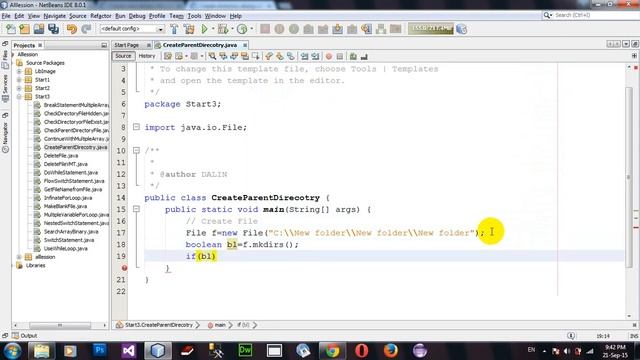Click the Start Macro Recording red icon
The width and height of the screenshot is (640, 360).
[329, 56]
